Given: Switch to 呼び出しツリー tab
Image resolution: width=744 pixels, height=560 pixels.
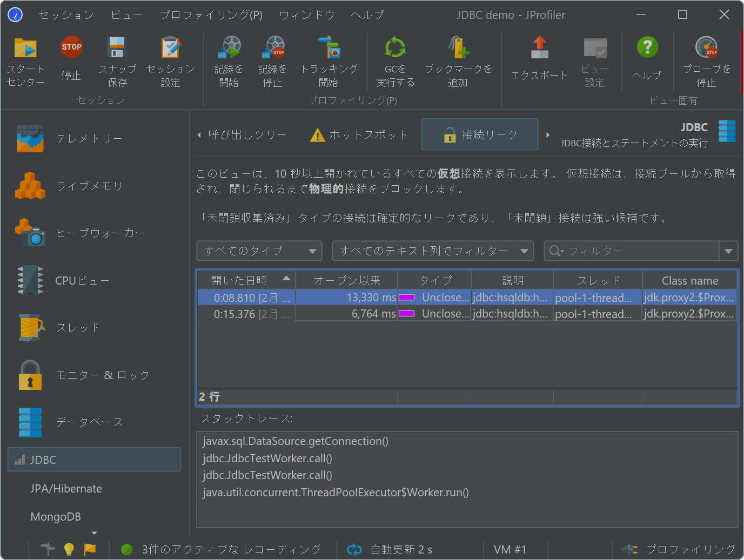Looking at the screenshot, I should (247, 135).
